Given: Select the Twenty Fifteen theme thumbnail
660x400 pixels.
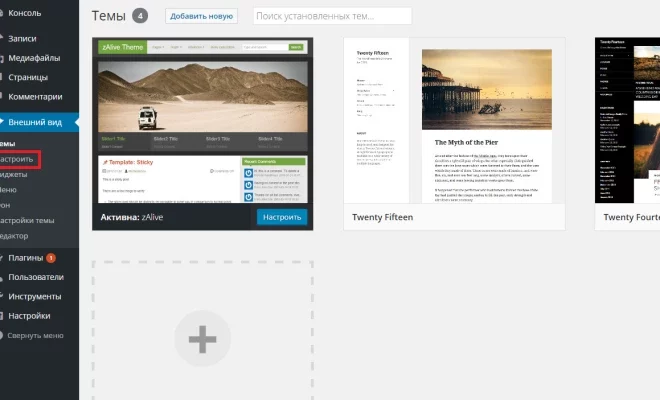Looking at the screenshot, I should pyautogui.click(x=454, y=120).
